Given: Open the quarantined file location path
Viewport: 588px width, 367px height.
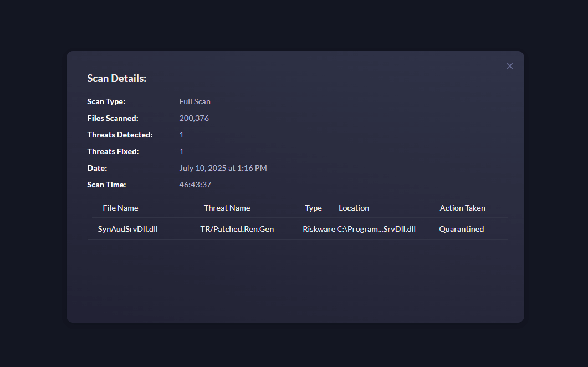Looking at the screenshot, I should [x=376, y=228].
